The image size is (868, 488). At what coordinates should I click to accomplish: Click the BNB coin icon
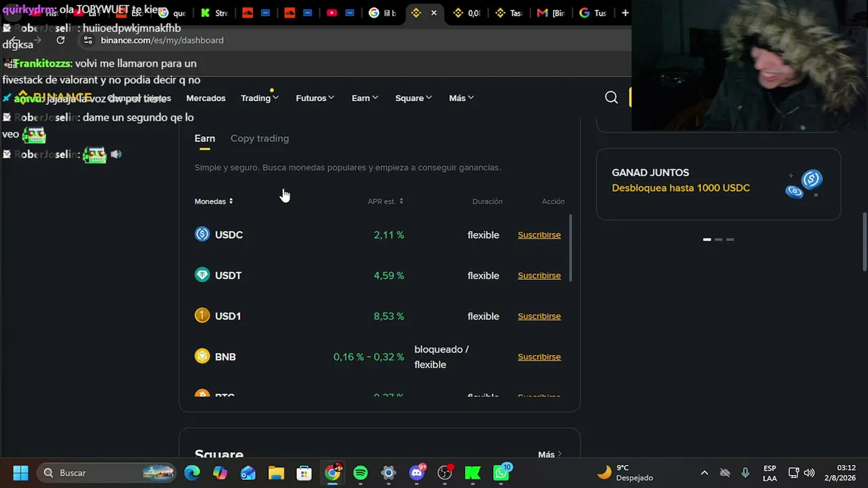pyautogui.click(x=202, y=357)
